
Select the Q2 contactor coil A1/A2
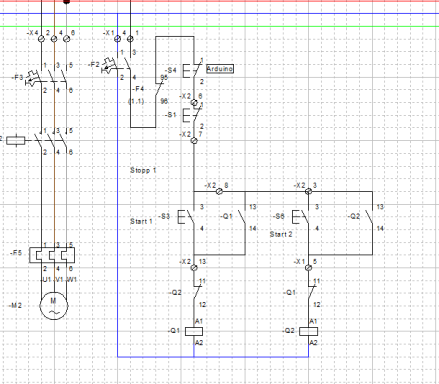(x=308, y=331)
